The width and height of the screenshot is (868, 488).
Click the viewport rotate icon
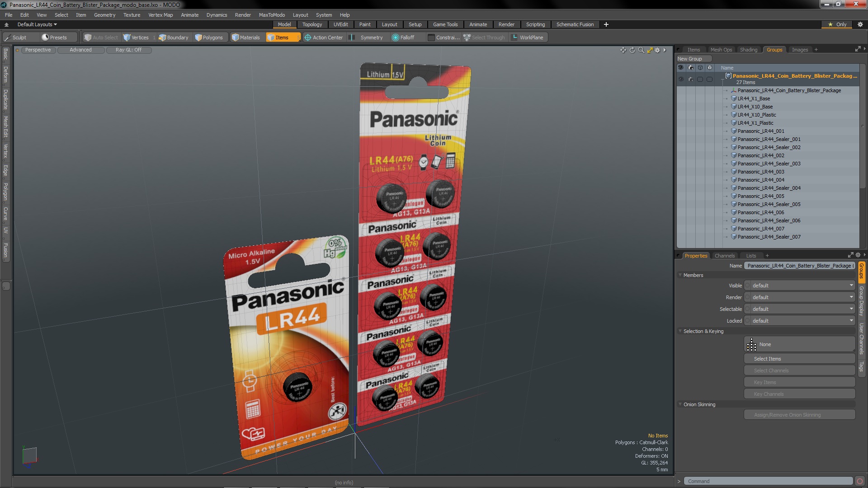(x=632, y=50)
